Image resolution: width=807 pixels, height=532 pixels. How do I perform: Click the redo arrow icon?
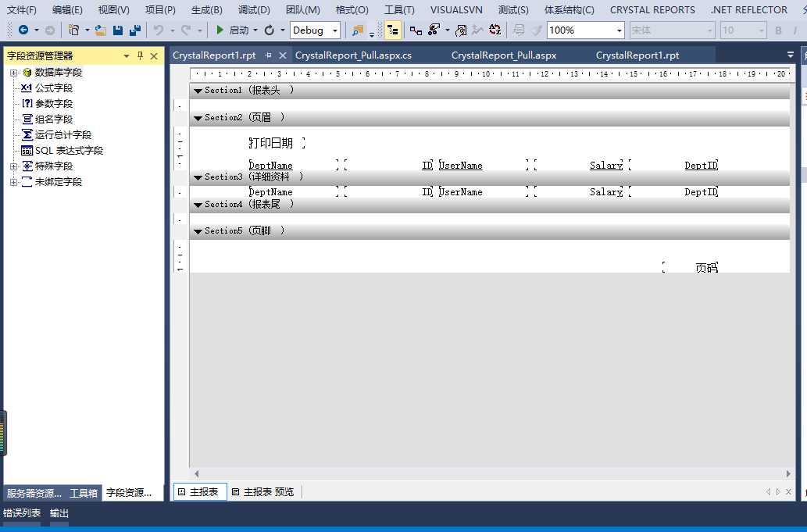186,30
